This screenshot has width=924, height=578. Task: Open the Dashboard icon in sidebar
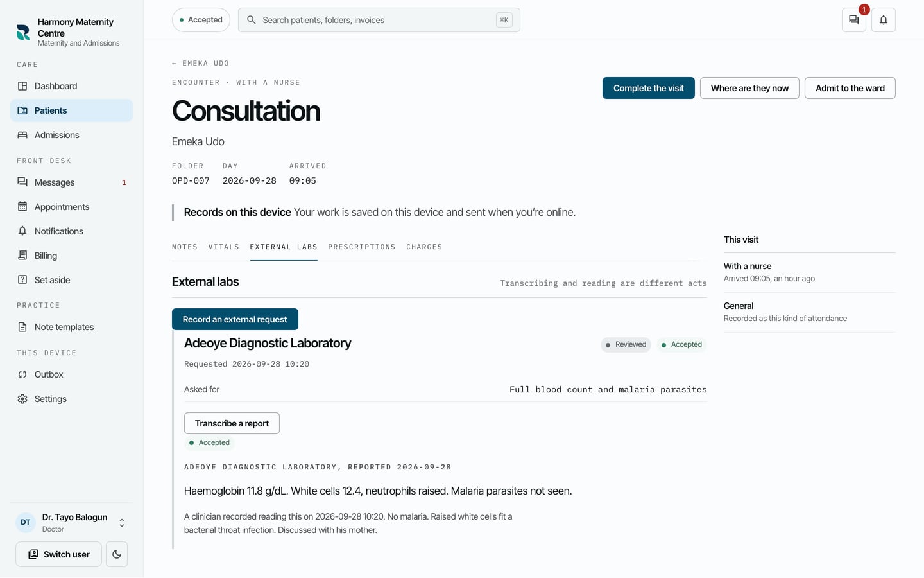coord(22,86)
